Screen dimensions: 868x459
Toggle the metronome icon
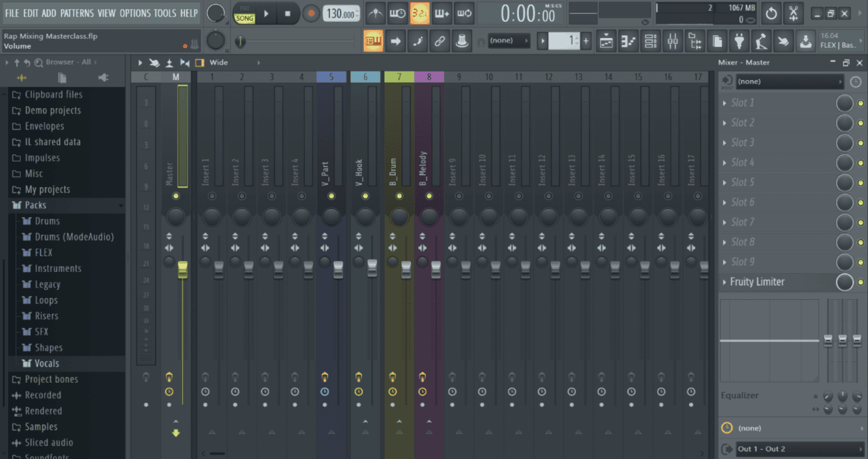376,13
